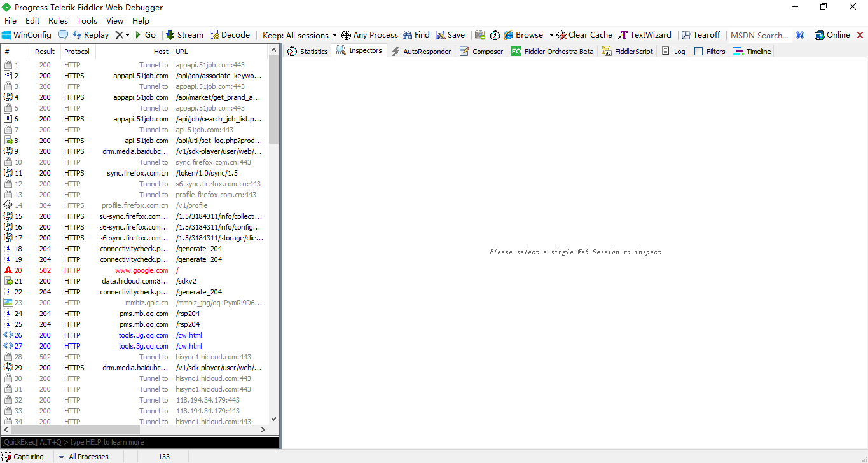Viewport: 868px width, 463px height.
Task: Toggle Stream mode in toolbar
Action: [184, 35]
